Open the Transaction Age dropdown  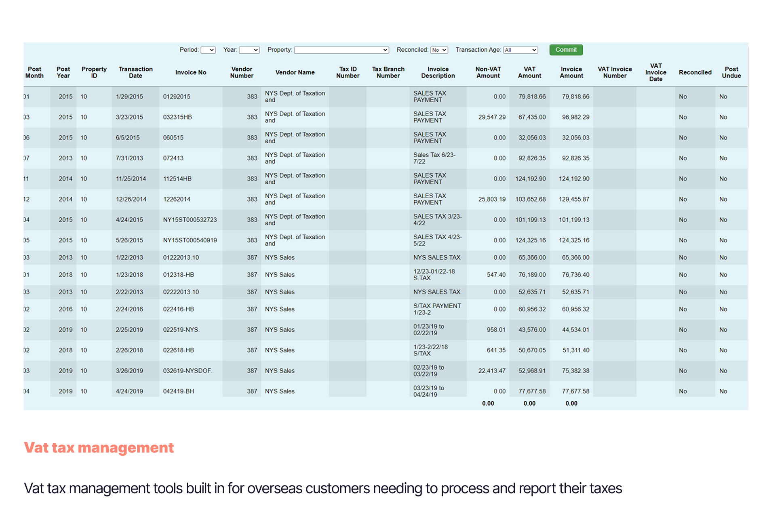click(x=520, y=50)
